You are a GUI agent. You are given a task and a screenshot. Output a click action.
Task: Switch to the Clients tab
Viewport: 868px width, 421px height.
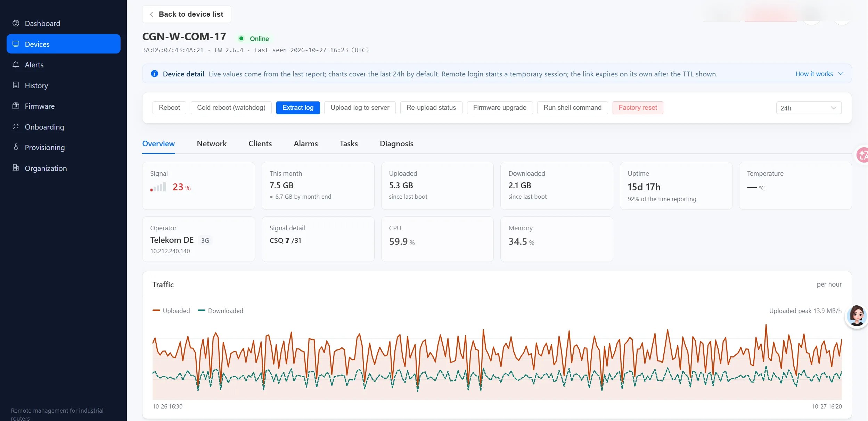[x=260, y=144]
